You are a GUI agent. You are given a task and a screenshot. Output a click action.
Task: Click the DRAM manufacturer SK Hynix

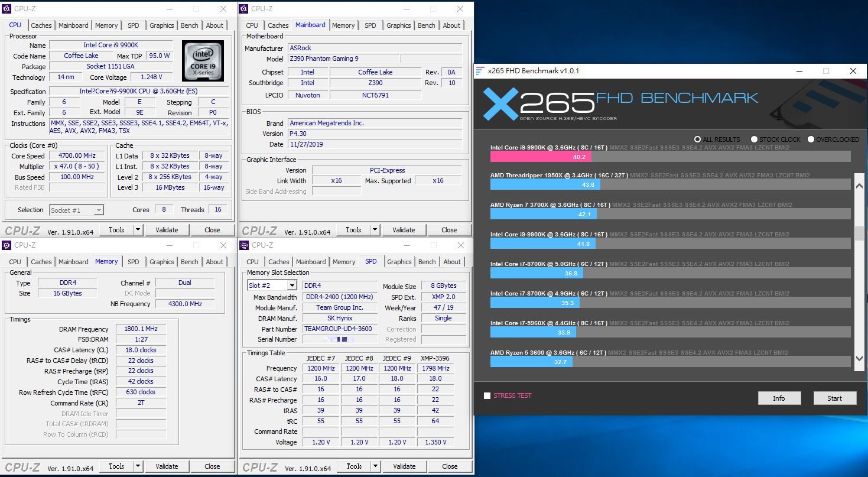[x=339, y=318]
